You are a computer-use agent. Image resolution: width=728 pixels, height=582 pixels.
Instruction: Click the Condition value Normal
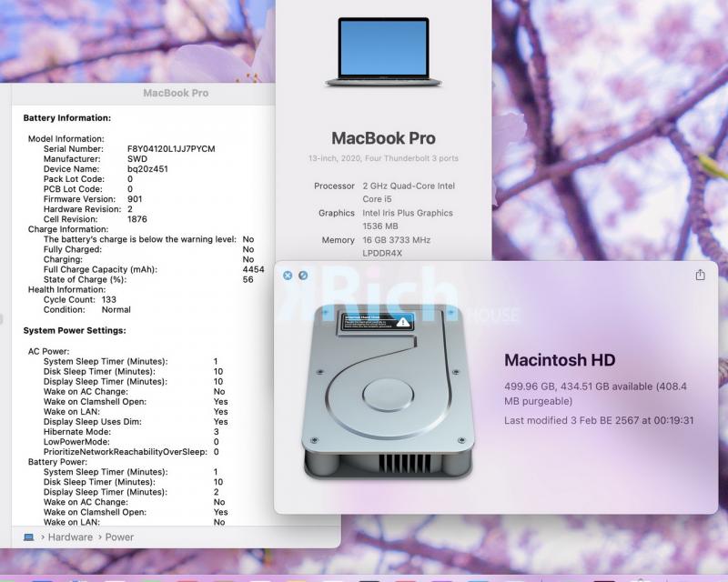(116, 309)
